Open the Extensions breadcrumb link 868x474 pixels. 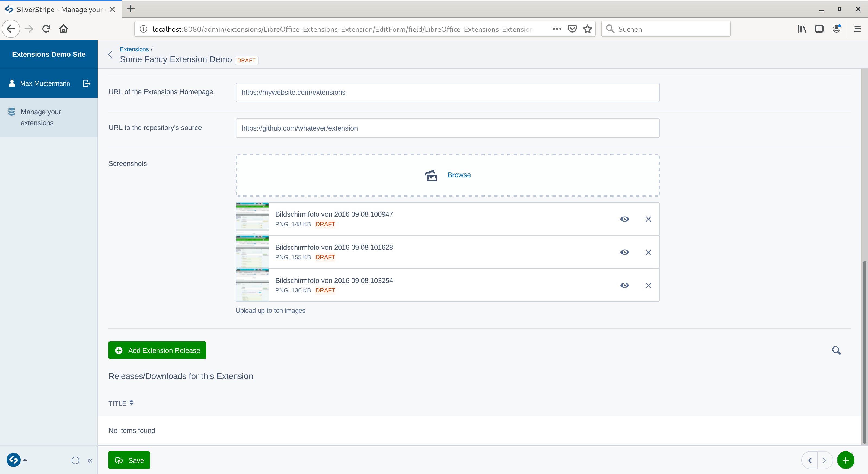point(134,49)
